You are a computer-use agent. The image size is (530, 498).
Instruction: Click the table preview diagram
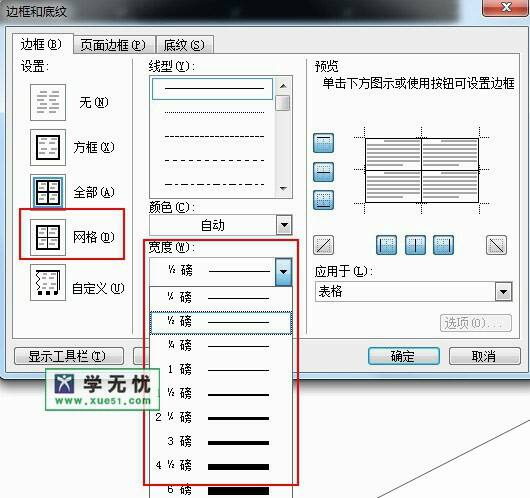tap(421, 170)
